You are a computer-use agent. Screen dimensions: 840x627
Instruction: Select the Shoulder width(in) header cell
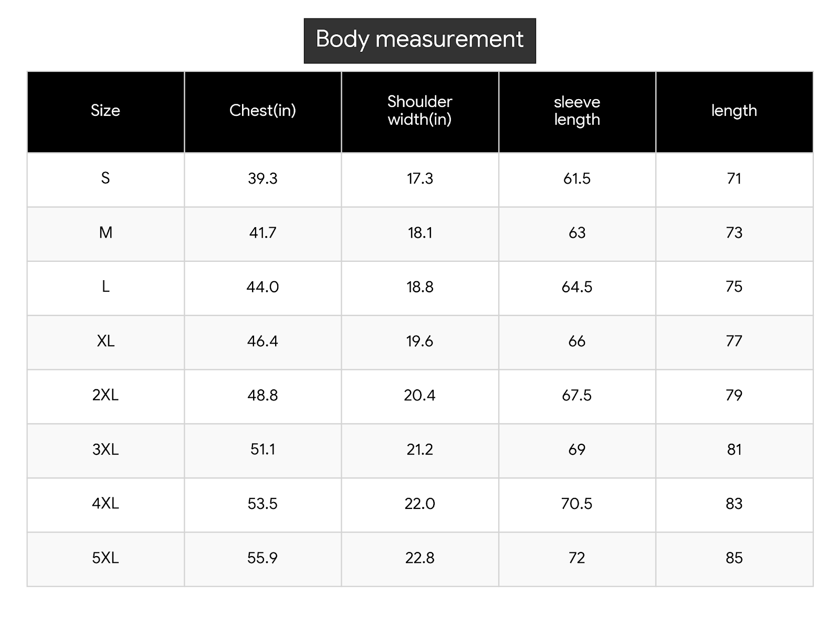coord(420,112)
